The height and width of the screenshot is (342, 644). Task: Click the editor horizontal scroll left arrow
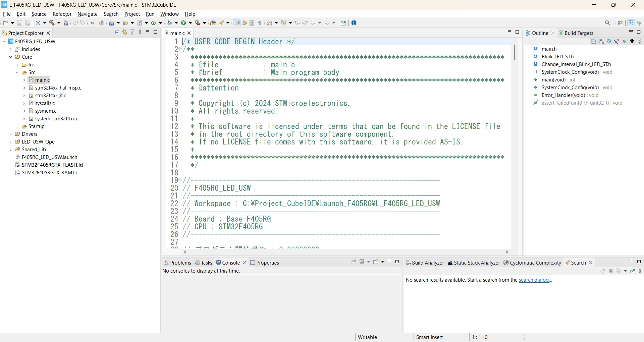click(185, 252)
